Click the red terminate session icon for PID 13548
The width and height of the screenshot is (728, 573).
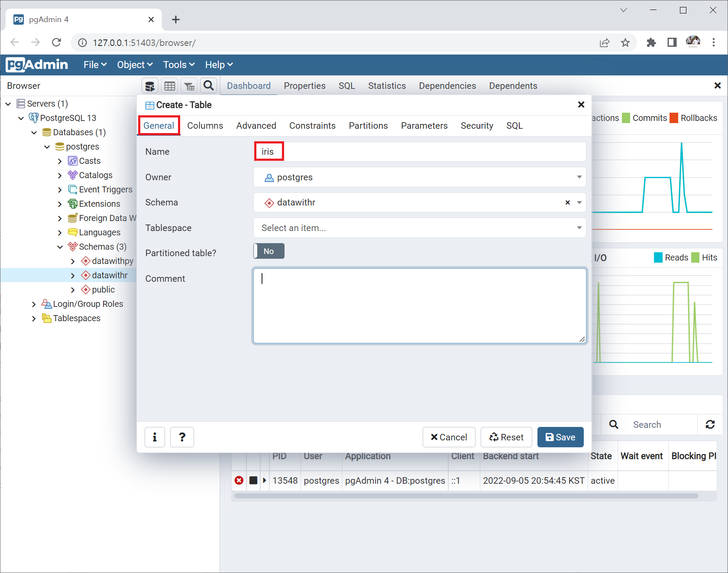click(239, 480)
